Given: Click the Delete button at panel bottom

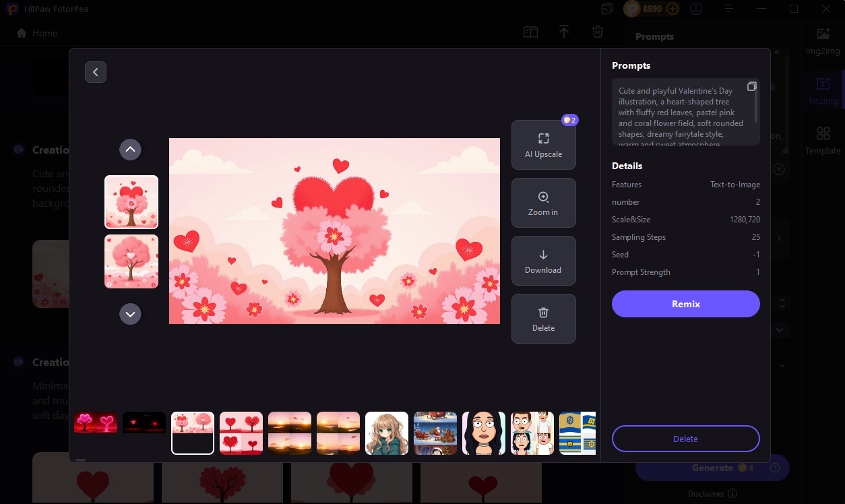Looking at the screenshot, I should [x=685, y=439].
